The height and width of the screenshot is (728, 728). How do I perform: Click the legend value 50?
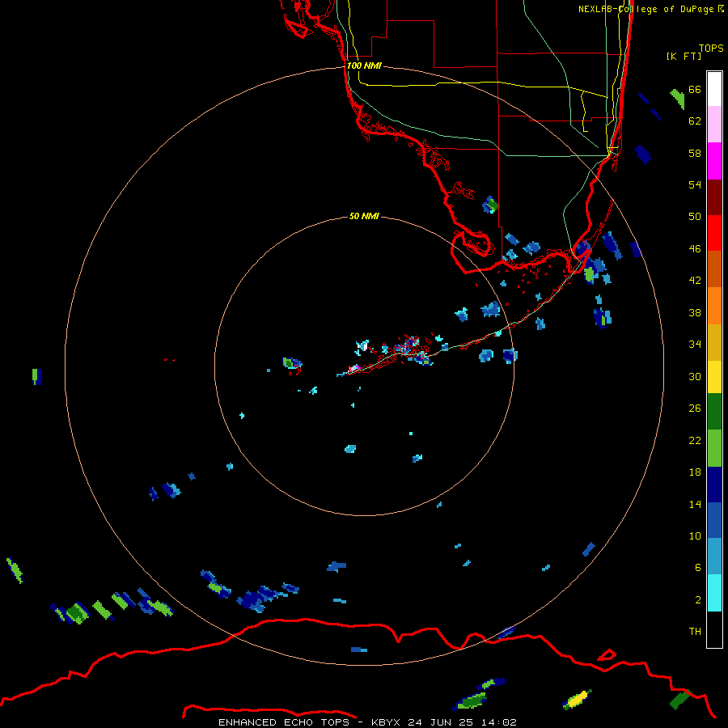click(x=695, y=217)
